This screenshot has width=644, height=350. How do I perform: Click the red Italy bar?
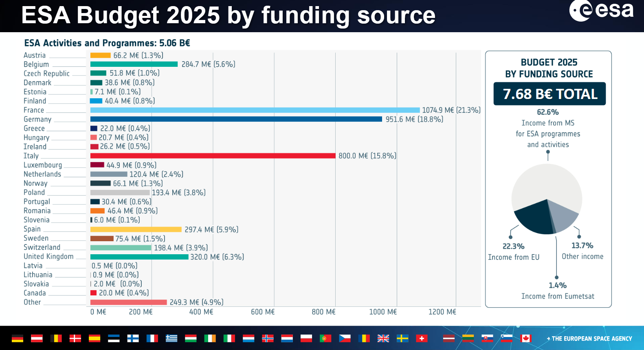pos(213,156)
